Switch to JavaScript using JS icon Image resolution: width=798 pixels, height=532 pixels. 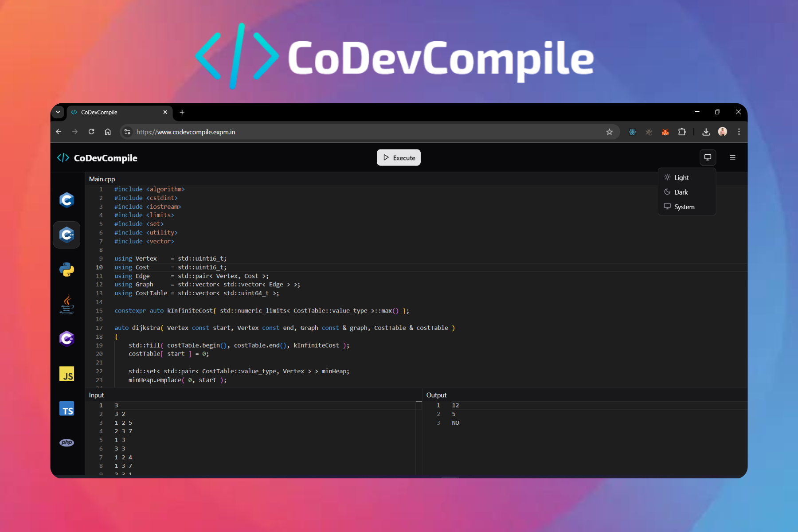pos(66,374)
